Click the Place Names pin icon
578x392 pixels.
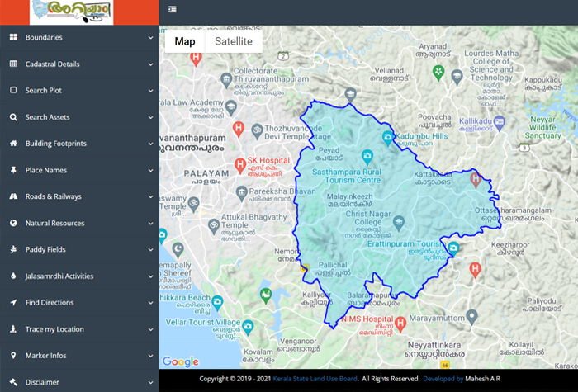tap(13, 170)
